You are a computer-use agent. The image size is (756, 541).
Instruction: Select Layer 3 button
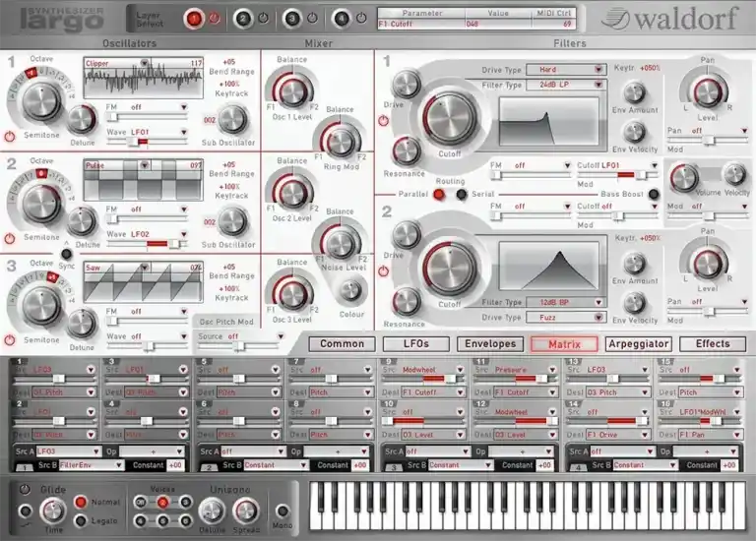(291, 20)
